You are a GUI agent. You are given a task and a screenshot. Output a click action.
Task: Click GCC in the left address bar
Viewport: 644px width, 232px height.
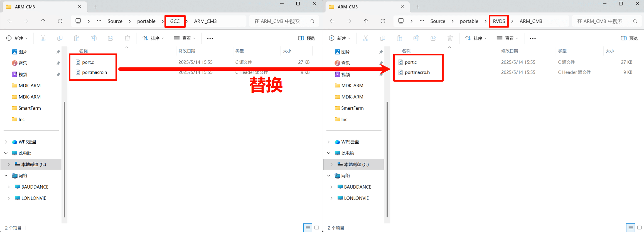(x=175, y=21)
